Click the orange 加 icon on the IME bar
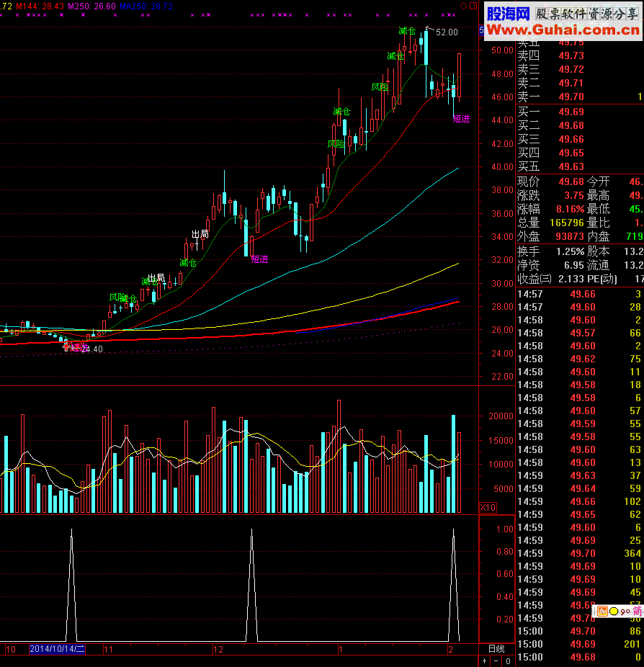This screenshot has height=667, width=644. click(602, 612)
